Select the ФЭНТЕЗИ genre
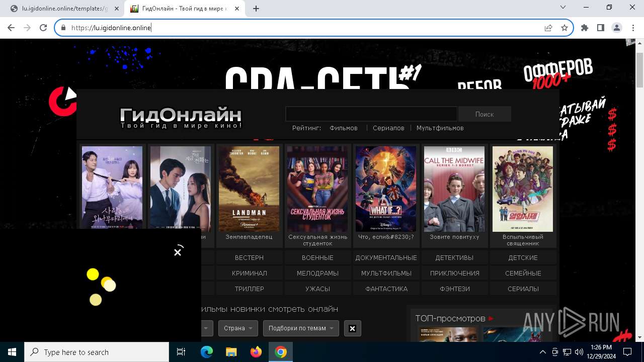This screenshot has width=644, height=362. [454, 289]
